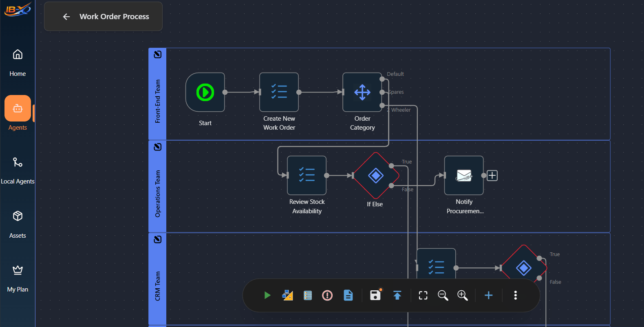Open the blue document icon in toolbar
This screenshot has height=327, width=644.
pyautogui.click(x=348, y=295)
